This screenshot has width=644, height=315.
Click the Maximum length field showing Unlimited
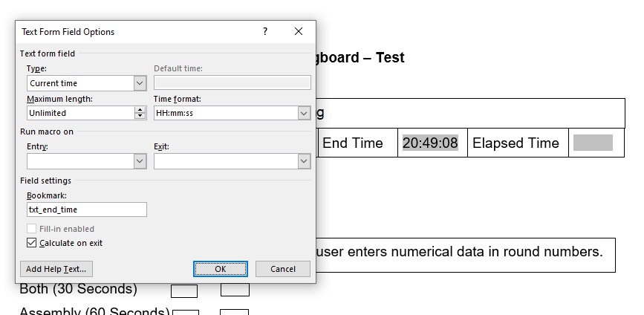click(80, 114)
